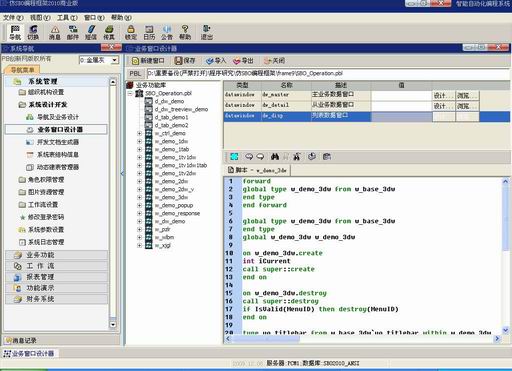Viewport: 512px width, 371px height.
Task: Select the d_dw_treeview_demo tree item
Action: click(x=181, y=109)
